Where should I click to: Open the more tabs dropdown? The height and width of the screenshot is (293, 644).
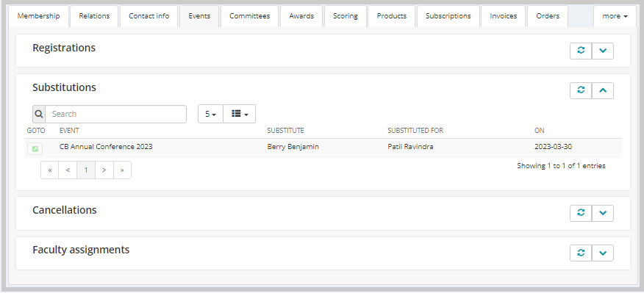tap(615, 16)
